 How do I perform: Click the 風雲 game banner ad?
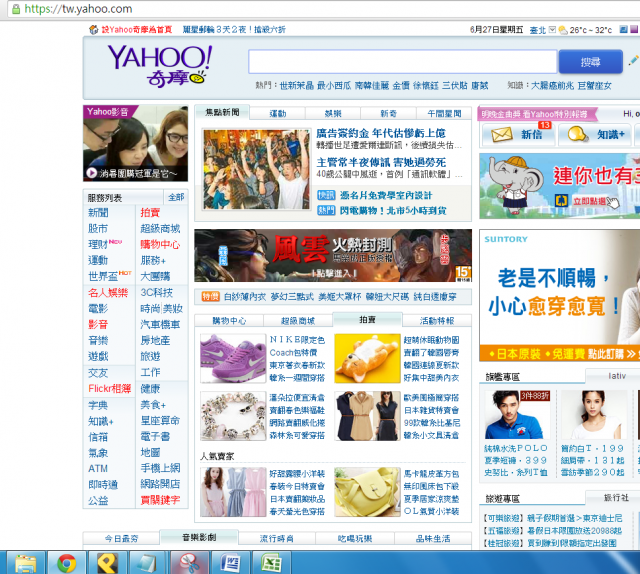333,256
